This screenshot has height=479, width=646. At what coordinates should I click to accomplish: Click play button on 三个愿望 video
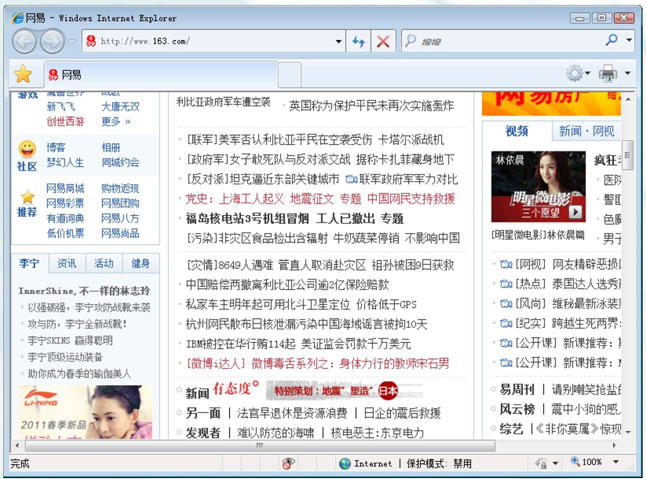[575, 212]
